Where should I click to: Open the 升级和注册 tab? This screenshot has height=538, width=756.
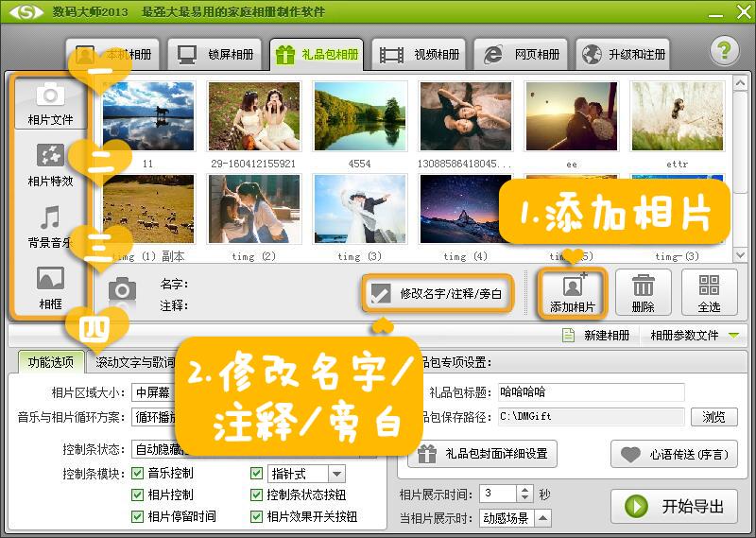click(x=623, y=55)
